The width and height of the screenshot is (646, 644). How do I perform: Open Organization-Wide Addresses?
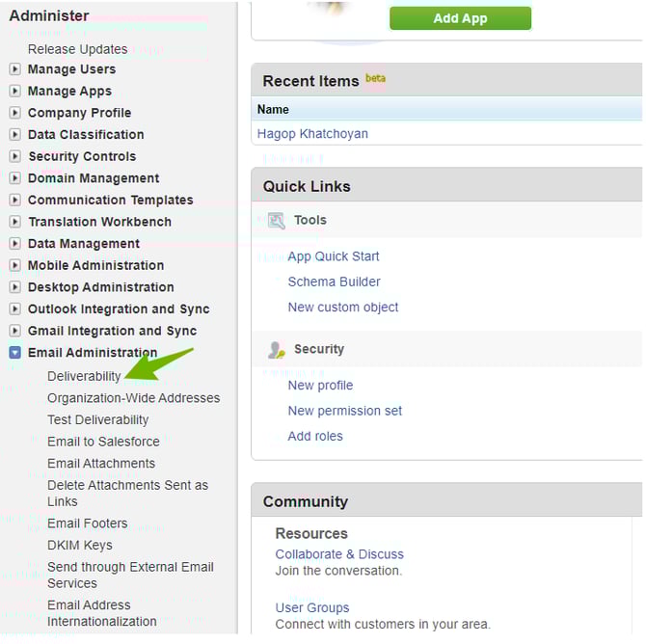click(x=133, y=398)
